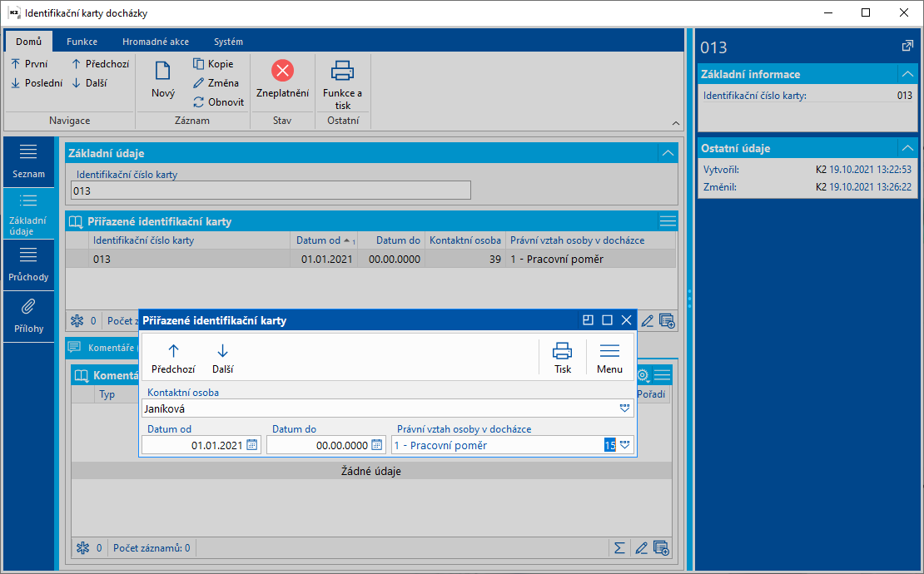Click Identifikační číslo karty input field

tap(271, 191)
